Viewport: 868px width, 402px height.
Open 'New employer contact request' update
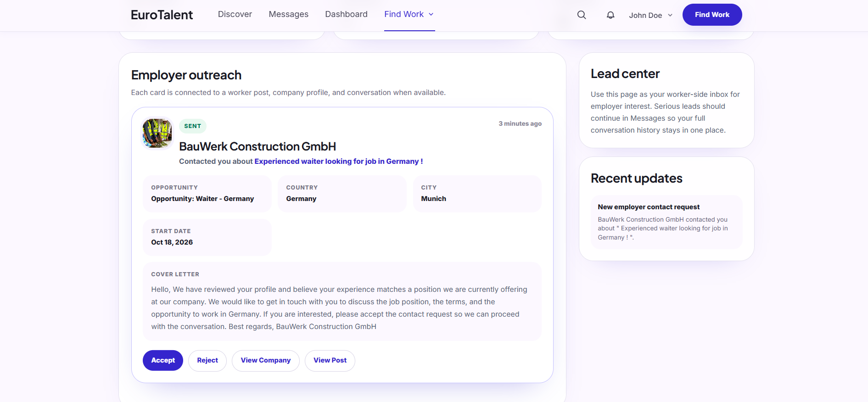666,222
